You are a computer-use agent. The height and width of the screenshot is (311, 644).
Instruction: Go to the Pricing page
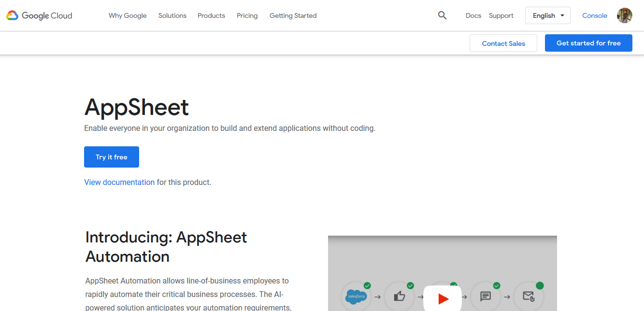pyautogui.click(x=247, y=15)
